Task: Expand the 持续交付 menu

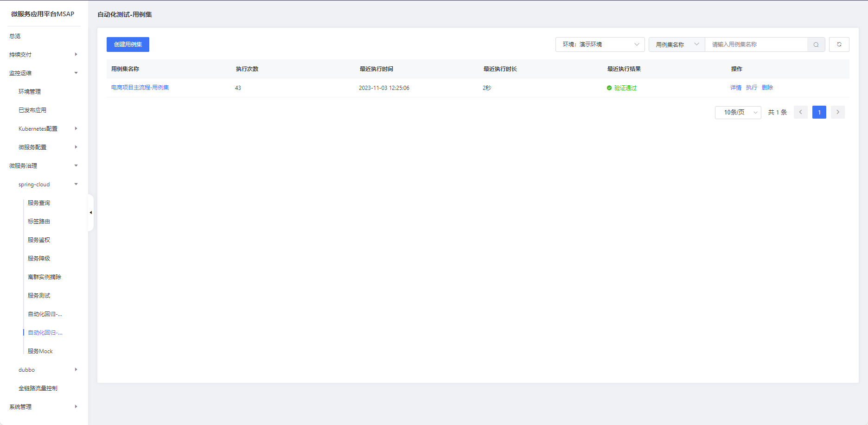Action: coord(43,55)
